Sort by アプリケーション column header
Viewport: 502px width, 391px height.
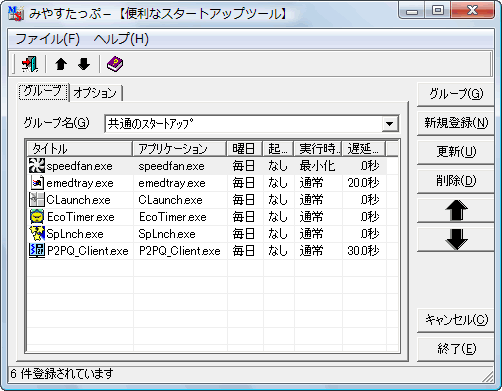(179, 149)
